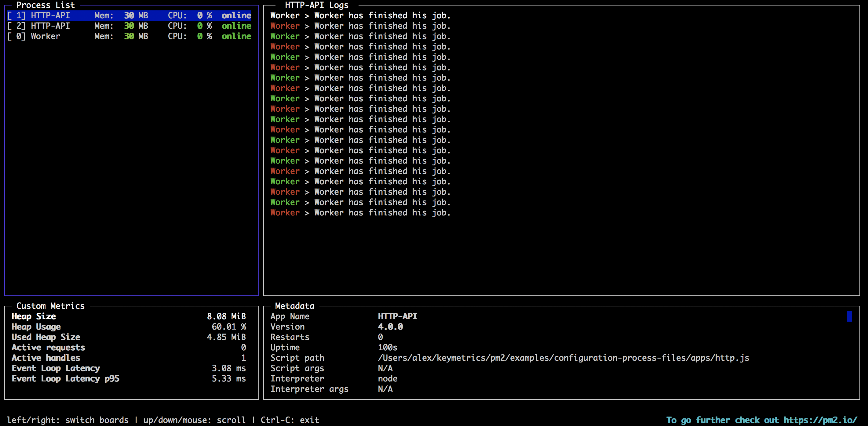Click the Heap Usage 60.01 % value

click(x=229, y=327)
